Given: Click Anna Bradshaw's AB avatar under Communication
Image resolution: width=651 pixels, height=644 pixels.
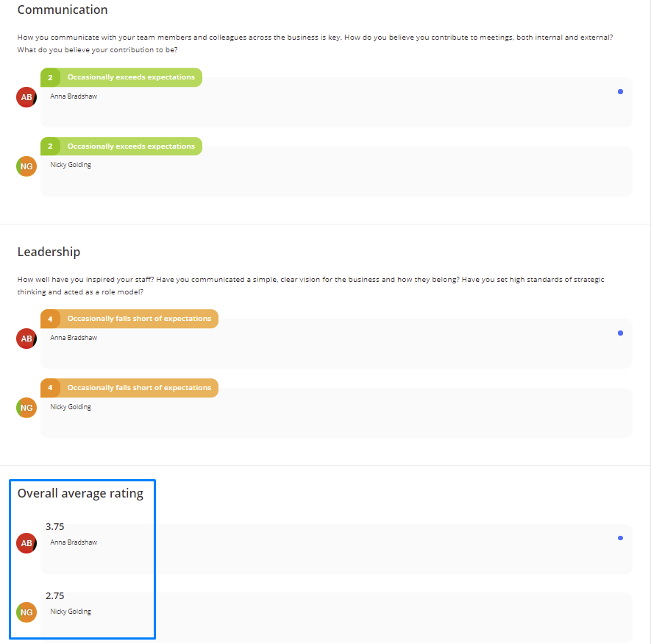Looking at the screenshot, I should coord(26,97).
